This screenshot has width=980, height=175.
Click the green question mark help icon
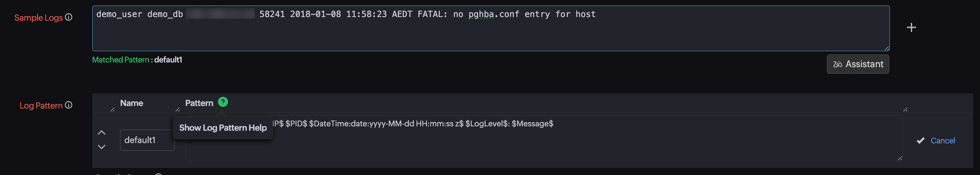[223, 102]
